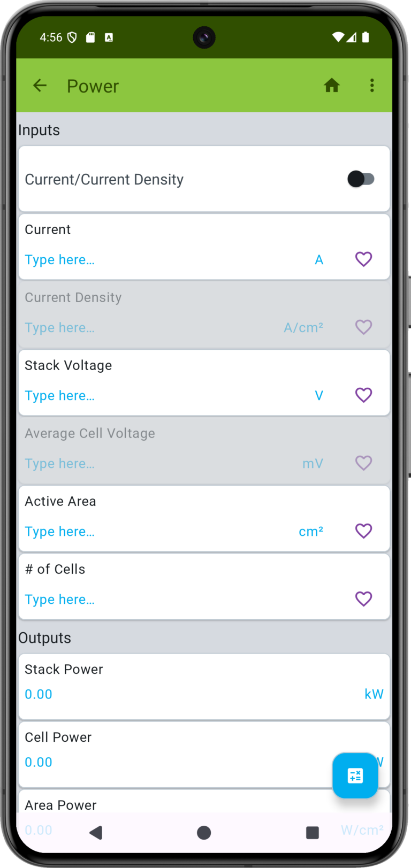Tap the blue calculator floating button
This screenshot has width=411, height=868.
(355, 775)
